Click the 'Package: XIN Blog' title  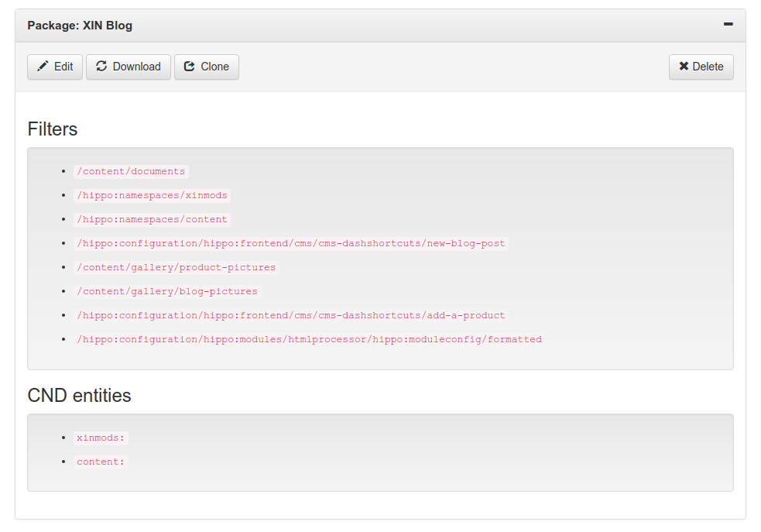pos(80,26)
